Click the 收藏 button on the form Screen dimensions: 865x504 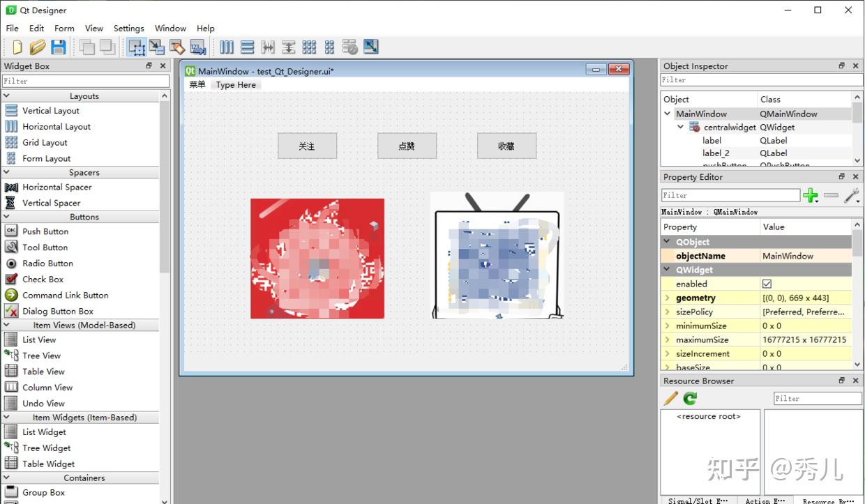506,146
